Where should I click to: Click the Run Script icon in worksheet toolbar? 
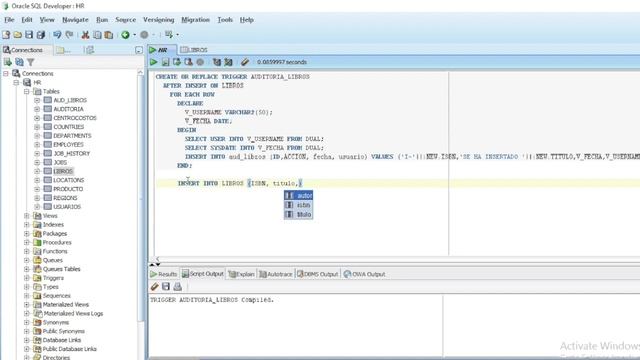pos(165,62)
